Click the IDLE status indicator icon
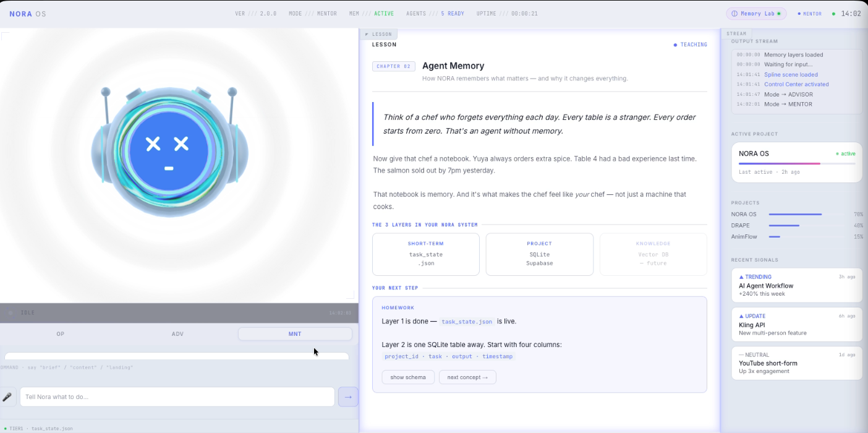Image resolution: width=868 pixels, height=433 pixels. pos(11,313)
